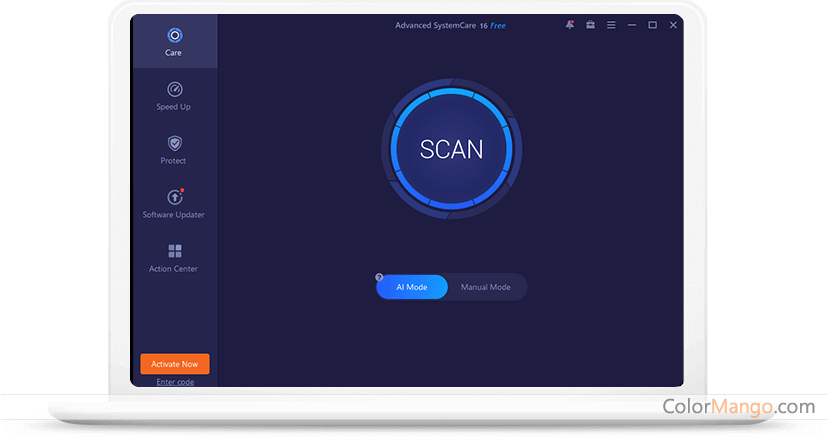The width and height of the screenshot is (827, 443).
Task: Open the Action Center grid icon
Action: coord(174,251)
